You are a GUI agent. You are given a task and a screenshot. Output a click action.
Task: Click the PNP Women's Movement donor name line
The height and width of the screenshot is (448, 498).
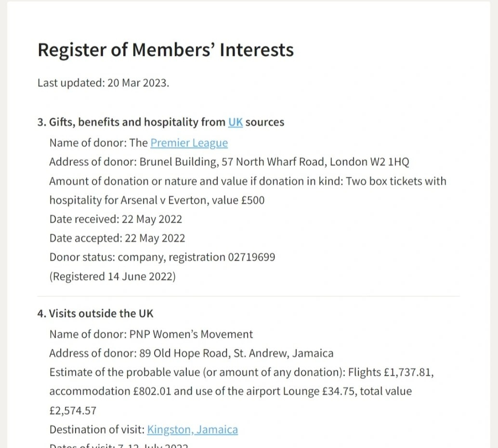151,334
